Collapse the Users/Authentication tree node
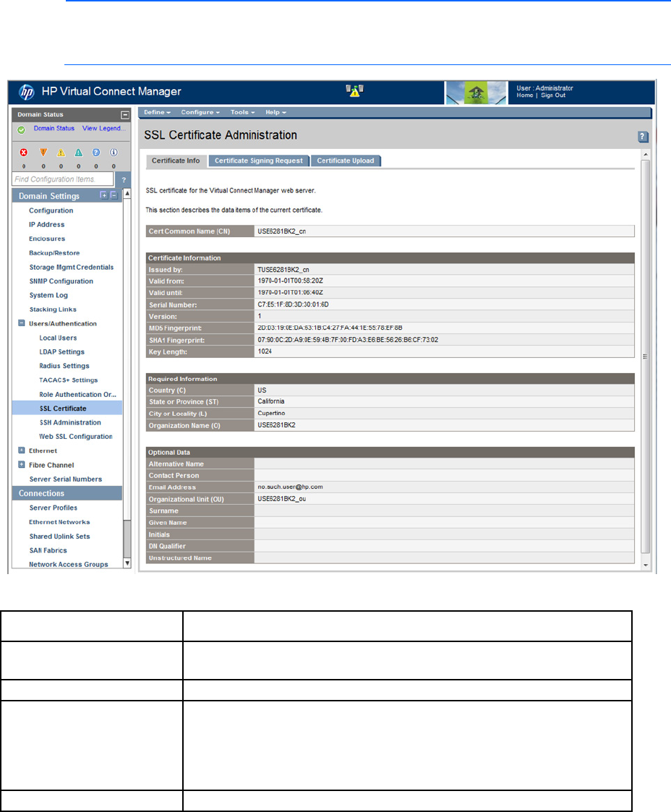 21,323
